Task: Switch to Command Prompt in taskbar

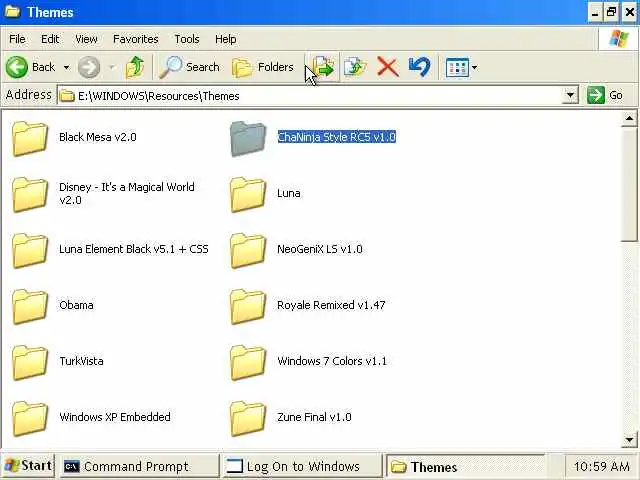Action: 139,466
